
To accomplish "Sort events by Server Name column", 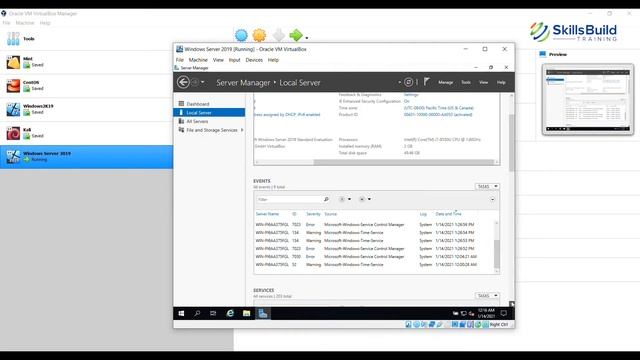I will 267,214.
